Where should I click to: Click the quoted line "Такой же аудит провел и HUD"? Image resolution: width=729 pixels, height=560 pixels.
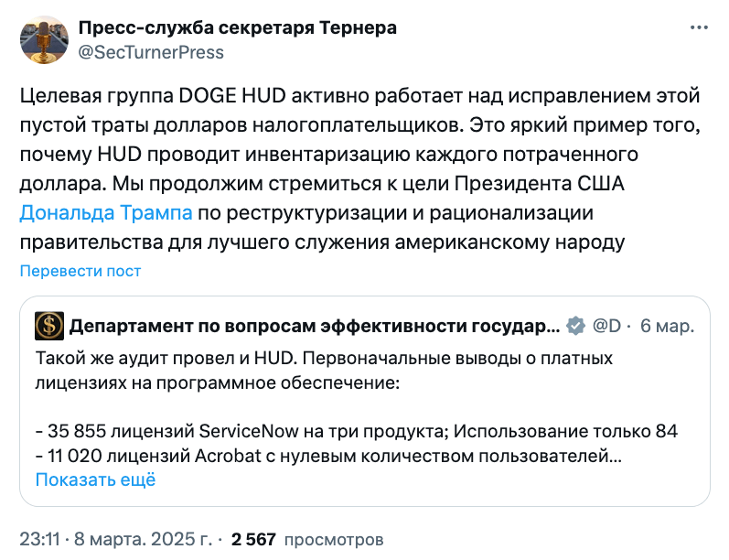click(x=229, y=357)
